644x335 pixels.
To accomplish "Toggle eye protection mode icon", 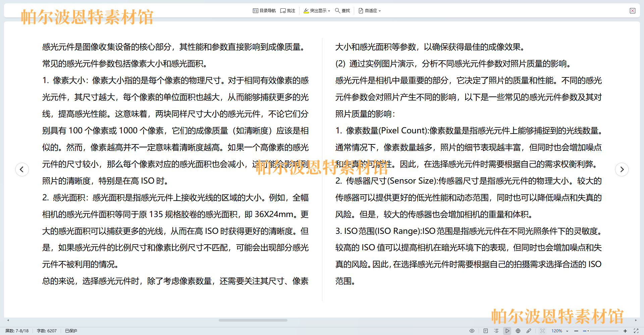I will (472, 331).
